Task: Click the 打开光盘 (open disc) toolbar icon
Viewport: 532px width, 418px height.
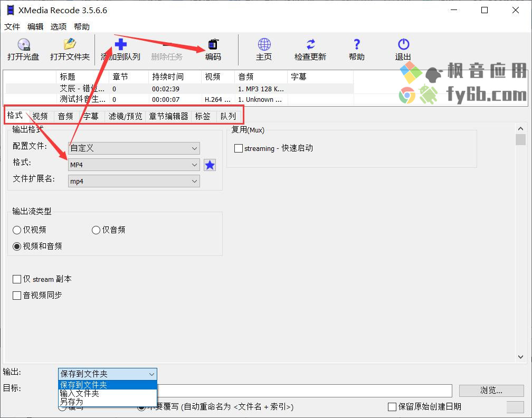Action: coord(23,44)
